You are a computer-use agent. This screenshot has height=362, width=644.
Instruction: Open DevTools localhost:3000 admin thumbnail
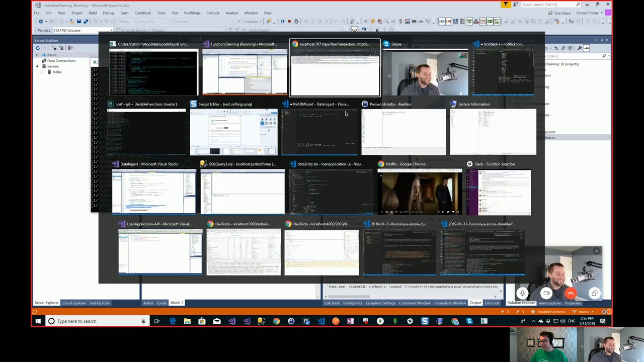(x=244, y=252)
